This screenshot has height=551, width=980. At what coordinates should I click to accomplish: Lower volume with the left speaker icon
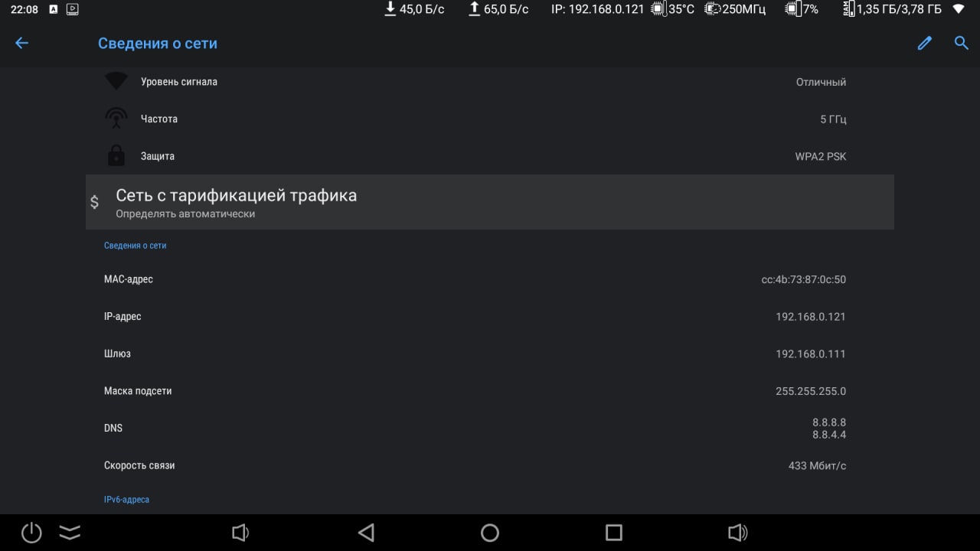point(241,533)
